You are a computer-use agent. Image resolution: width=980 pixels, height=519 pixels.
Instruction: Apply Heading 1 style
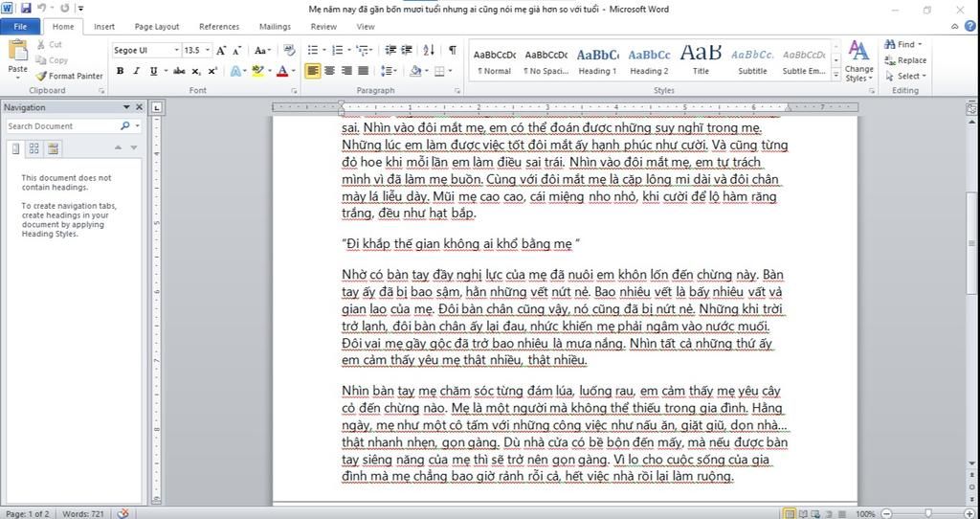(x=597, y=60)
